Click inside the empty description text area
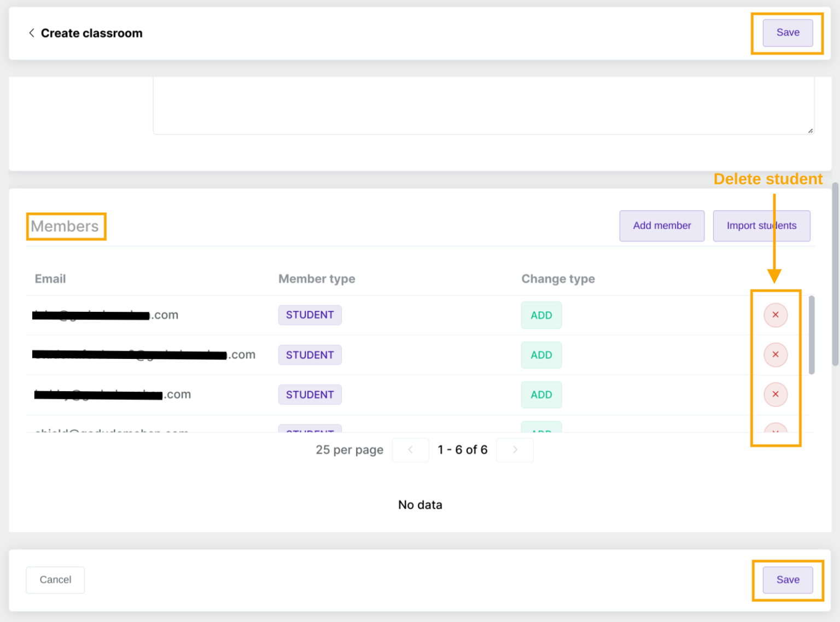840x622 pixels. pyautogui.click(x=481, y=104)
